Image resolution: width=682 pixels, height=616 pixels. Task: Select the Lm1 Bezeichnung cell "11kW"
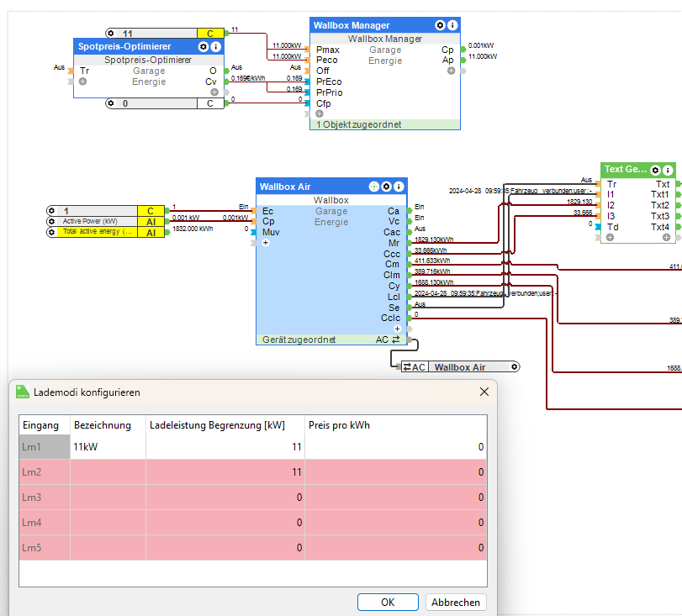click(x=108, y=447)
